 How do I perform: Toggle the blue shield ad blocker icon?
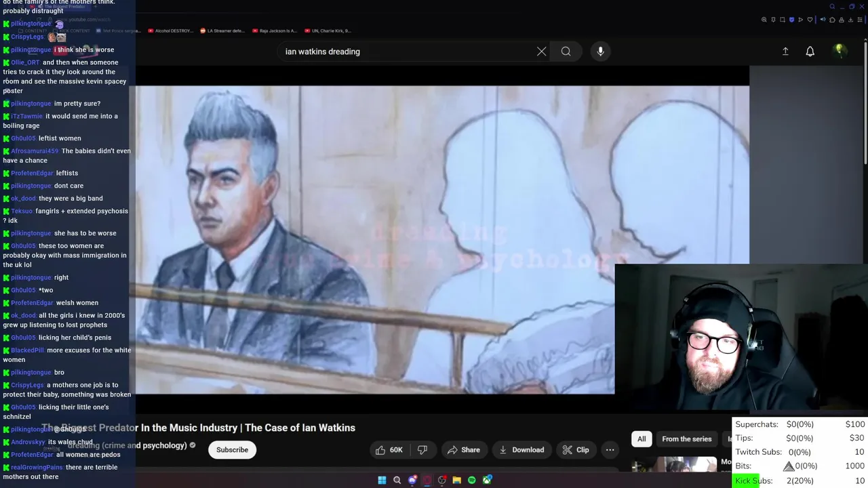[x=791, y=20]
